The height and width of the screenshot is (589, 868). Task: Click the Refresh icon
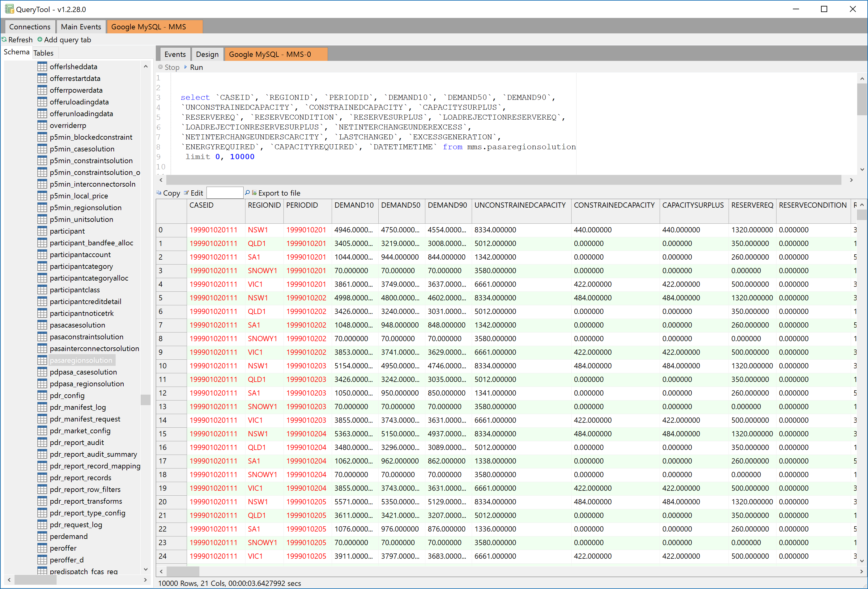point(4,39)
